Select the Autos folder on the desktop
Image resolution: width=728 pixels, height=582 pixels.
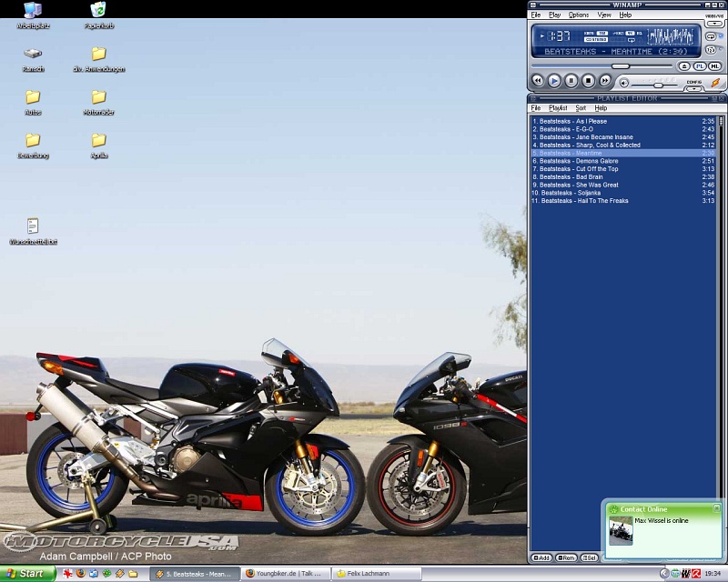click(x=33, y=103)
